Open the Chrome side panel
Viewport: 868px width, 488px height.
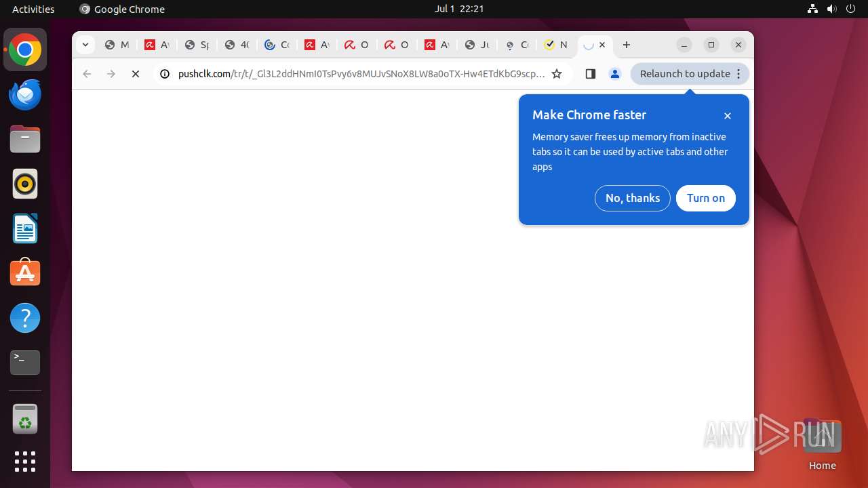click(x=590, y=74)
